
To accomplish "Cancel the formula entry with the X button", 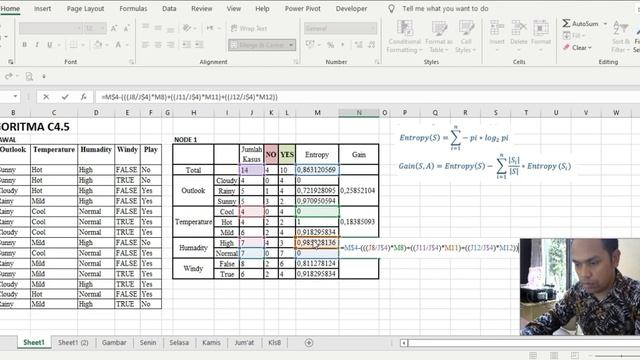I will click(x=46, y=97).
